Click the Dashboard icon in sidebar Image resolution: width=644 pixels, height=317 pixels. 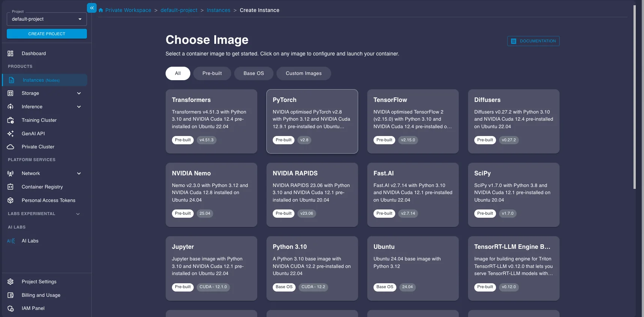coord(10,54)
